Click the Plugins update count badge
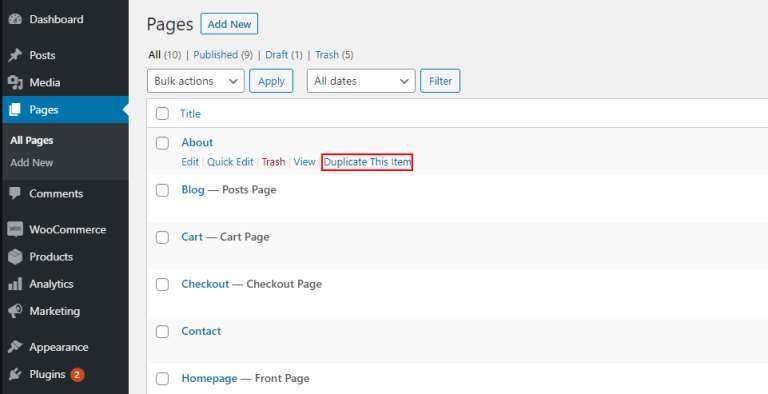The height and width of the screenshot is (394, 768). [x=77, y=375]
